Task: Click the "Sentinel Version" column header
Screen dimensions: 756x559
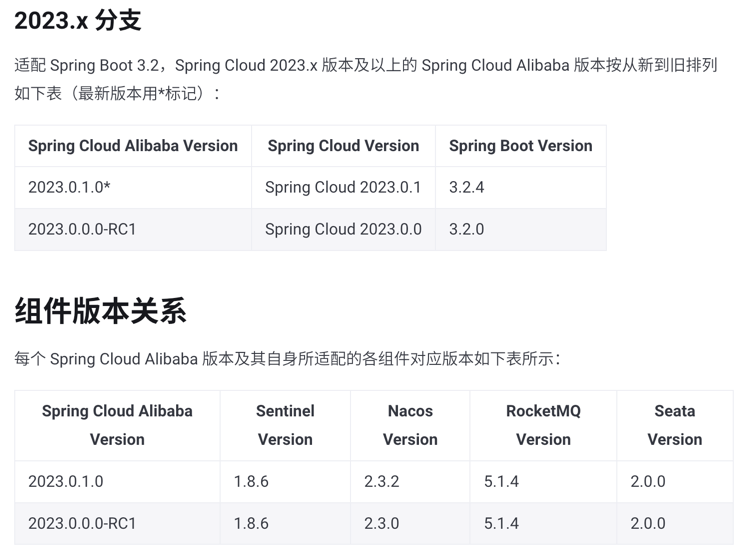Action: coord(285,425)
